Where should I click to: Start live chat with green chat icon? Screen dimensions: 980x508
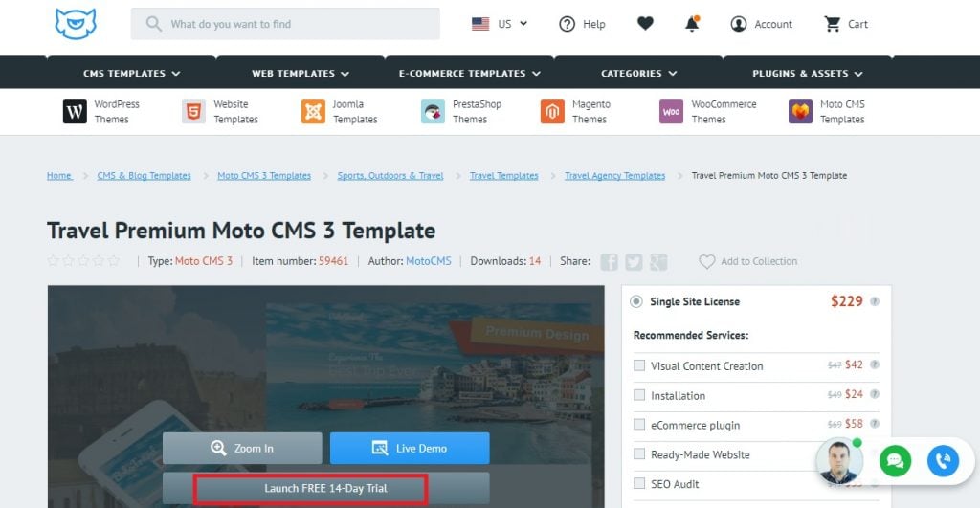coord(895,461)
